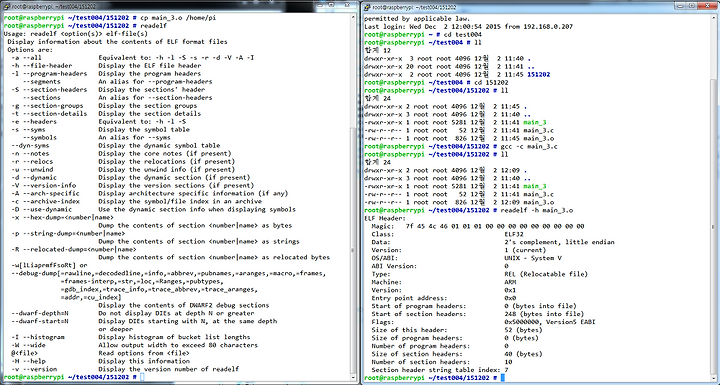The width and height of the screenshot is (720, 385).
Task: Open the PuTTY icon menu of right terminal window
Action: point(367,7)
